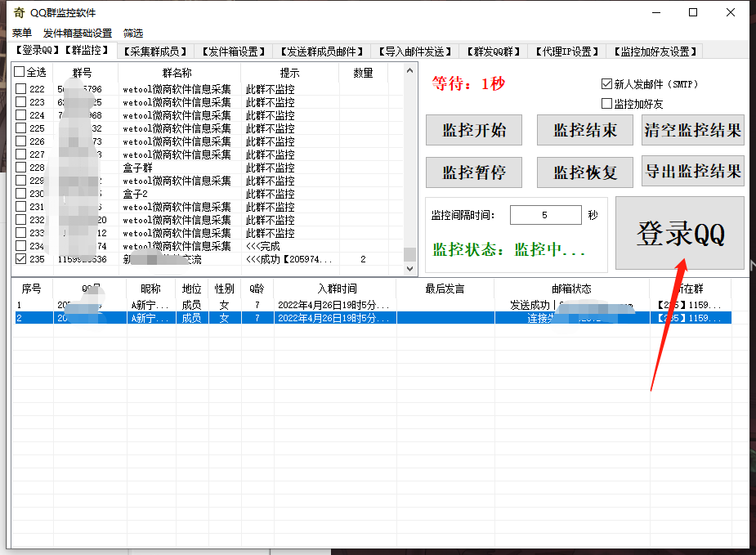The height and width of the screenshot is (555, 756).
Task: Select the checkbox for row 230 盒子2
Action: click(20, 193)
